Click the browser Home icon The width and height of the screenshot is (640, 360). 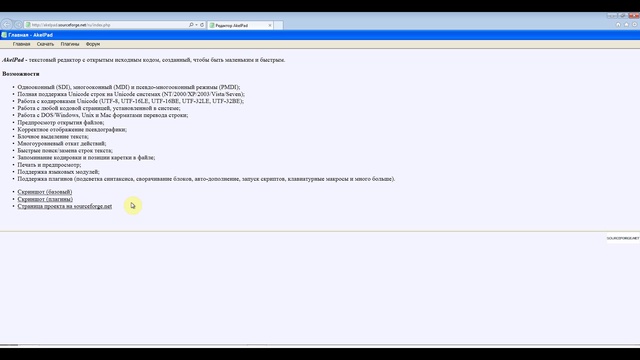[618, 24]
